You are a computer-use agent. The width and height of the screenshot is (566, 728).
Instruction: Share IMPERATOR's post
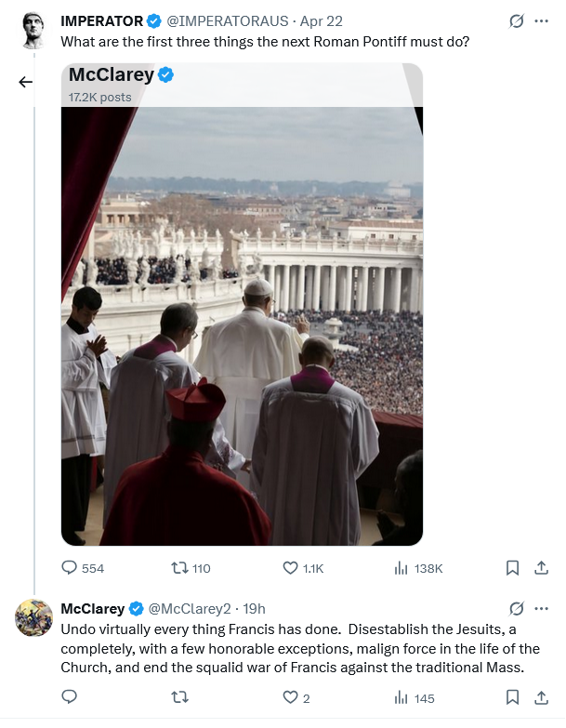tap(541, 568)
